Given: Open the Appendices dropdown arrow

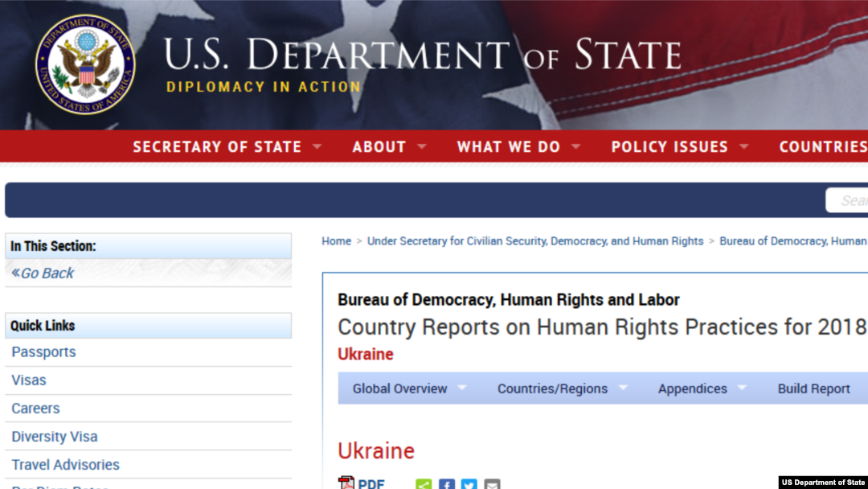Looking at the screenshot, I should [742, 388].
